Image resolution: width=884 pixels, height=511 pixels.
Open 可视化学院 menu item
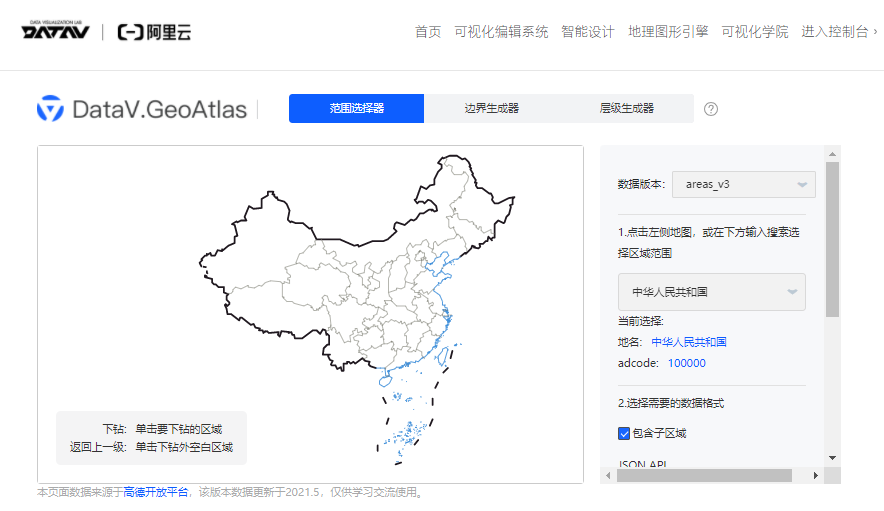click(755, 32)
